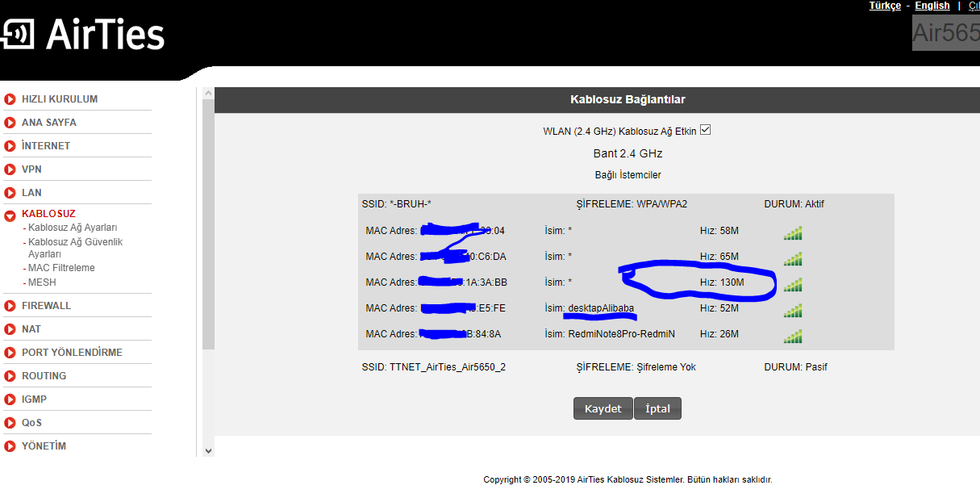980x502 pixels.
Task: Click the red arrow icon beside PORT YÖNLENDİRME
Action: coord(10,353)
